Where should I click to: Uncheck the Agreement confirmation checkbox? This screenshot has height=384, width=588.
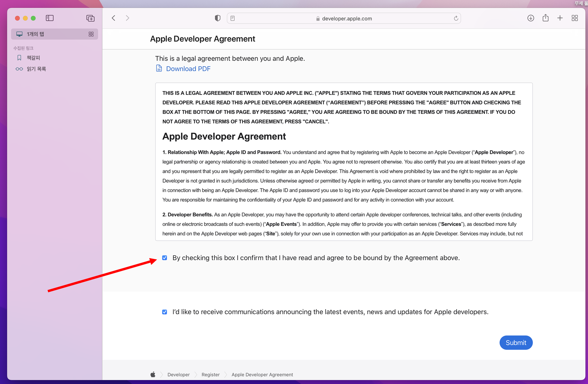165,258
